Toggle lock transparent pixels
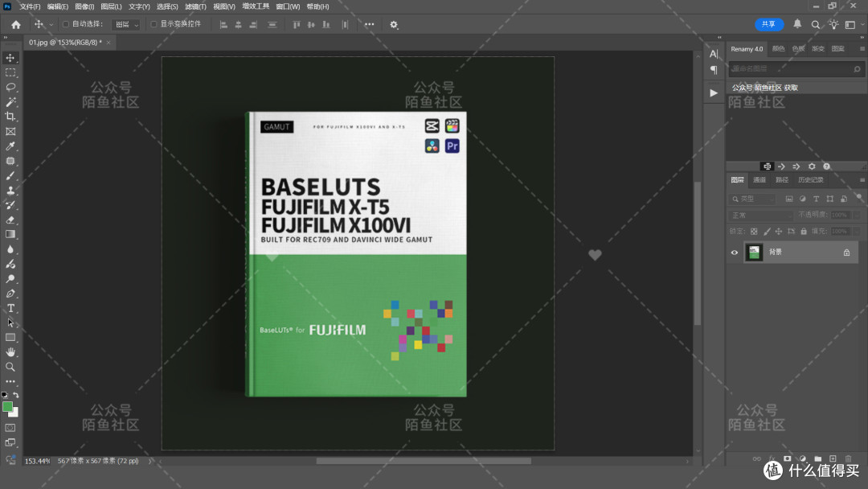 click(754, 231)
